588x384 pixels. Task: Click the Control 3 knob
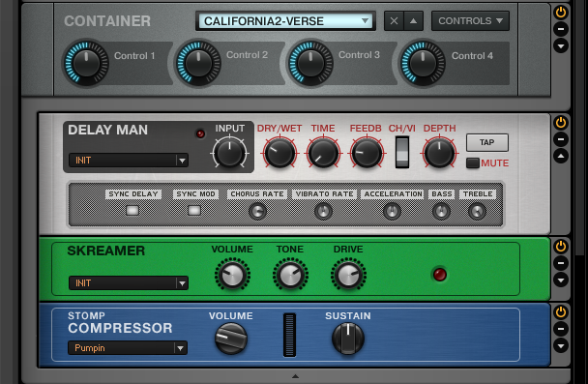coord(310,63)
